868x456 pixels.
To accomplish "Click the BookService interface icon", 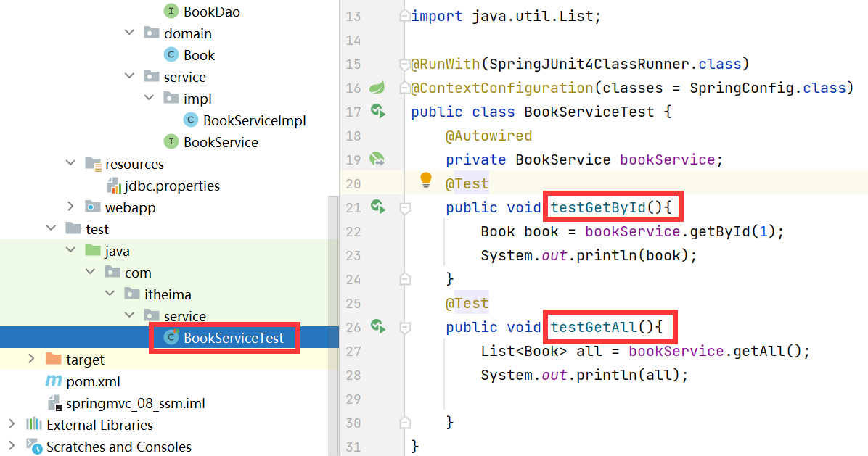I will [171, 141].
